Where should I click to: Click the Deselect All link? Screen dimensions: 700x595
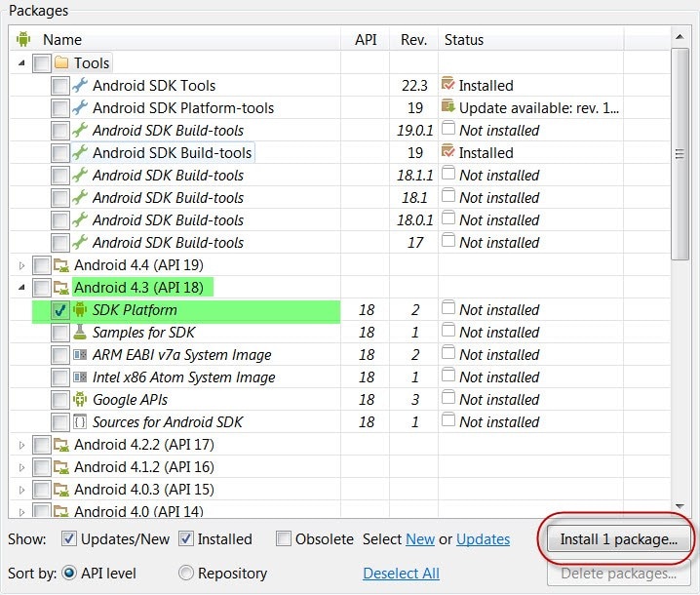(401, 574)
